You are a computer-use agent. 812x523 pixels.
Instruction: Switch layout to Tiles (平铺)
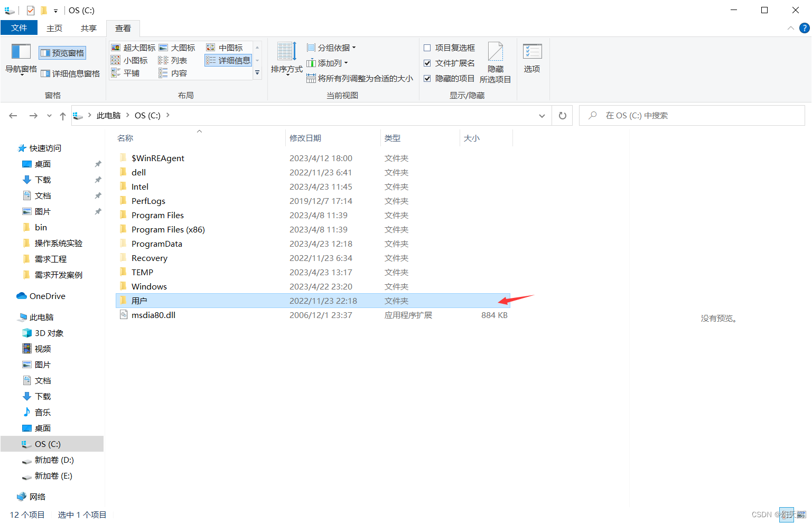tap(126, 73)
